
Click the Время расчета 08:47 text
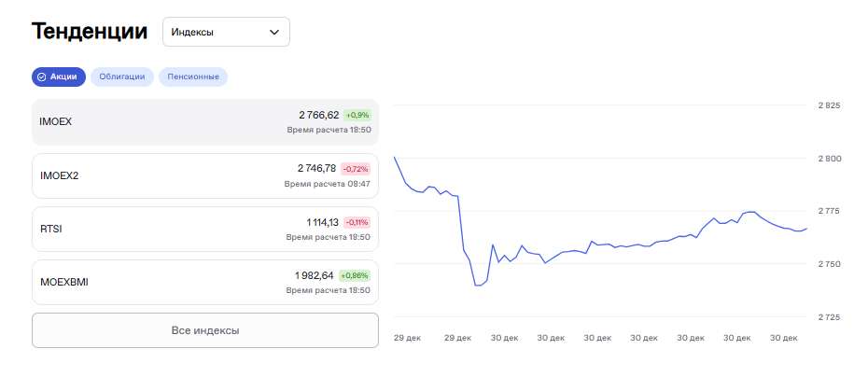[x=328, y=184]
